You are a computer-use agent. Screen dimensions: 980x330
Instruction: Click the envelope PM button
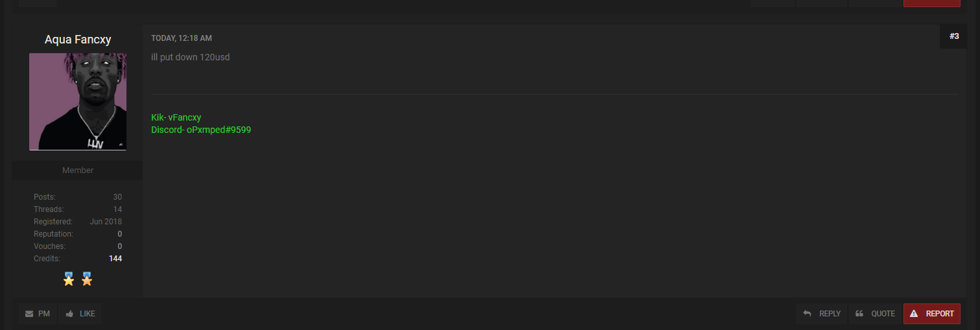pos(38,314)
